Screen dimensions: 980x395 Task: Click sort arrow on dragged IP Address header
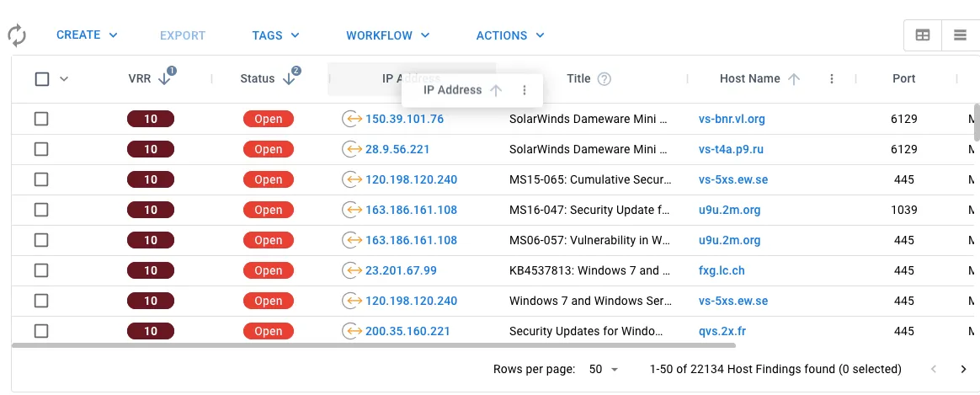[x=496, y=90]
